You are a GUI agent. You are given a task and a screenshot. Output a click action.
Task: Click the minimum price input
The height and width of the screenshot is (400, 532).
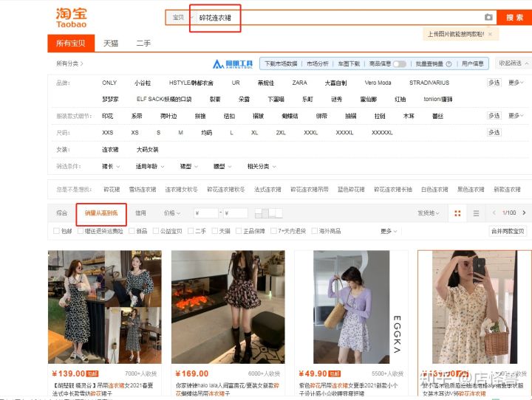pyautogui.click(x=206, y=213)
